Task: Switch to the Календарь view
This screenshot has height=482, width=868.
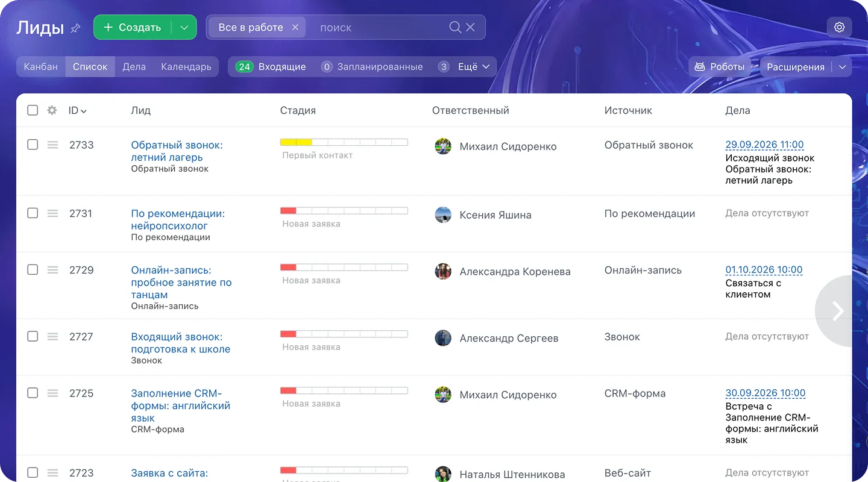Action: [186, 67]
